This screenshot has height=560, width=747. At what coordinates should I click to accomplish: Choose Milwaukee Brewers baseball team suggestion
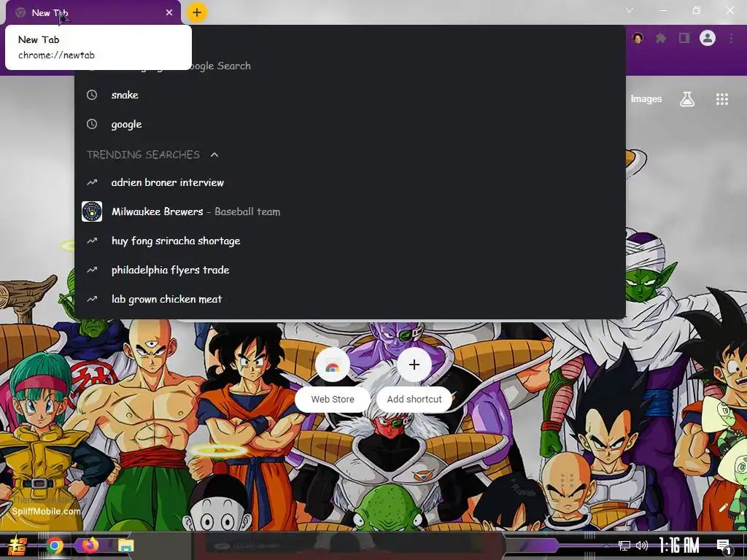click(x=350, y=211)
